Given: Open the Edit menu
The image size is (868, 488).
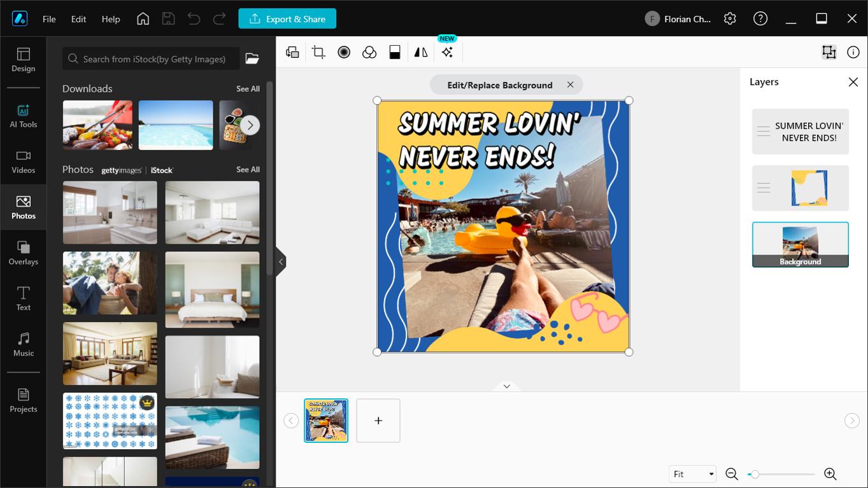Looking at the screenshot, I should click(x=78, y=18).
